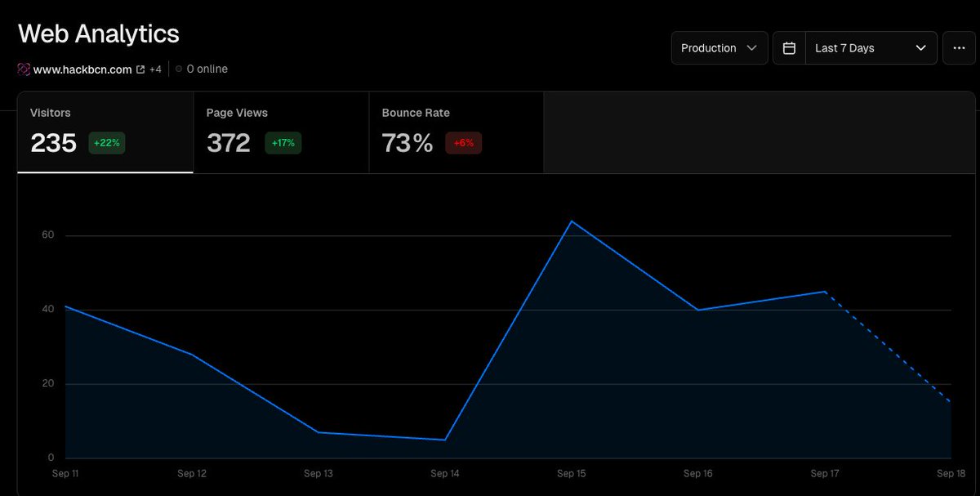Click the Sep 18 axis label
Screen dimensions: 980x496
click(x=951, y=473)
